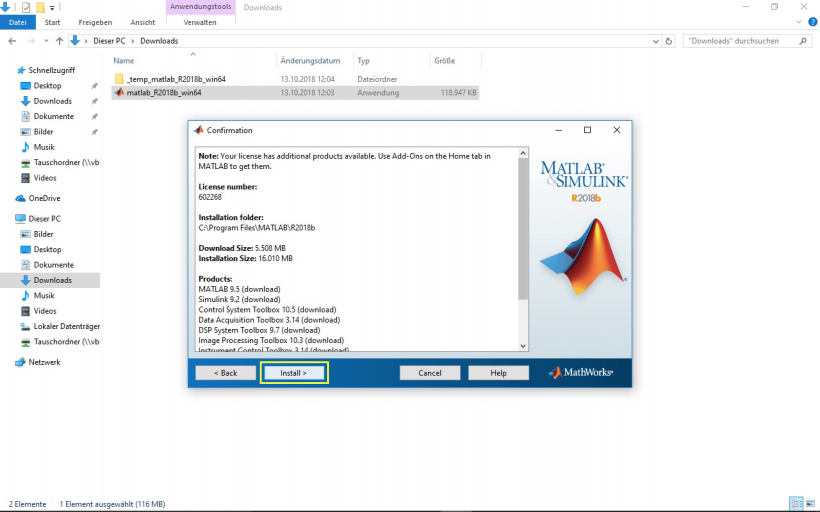Select OneDrive in the navigation pane
The width and height of the screenshot is (820, 512).
(x=44, y=198)
